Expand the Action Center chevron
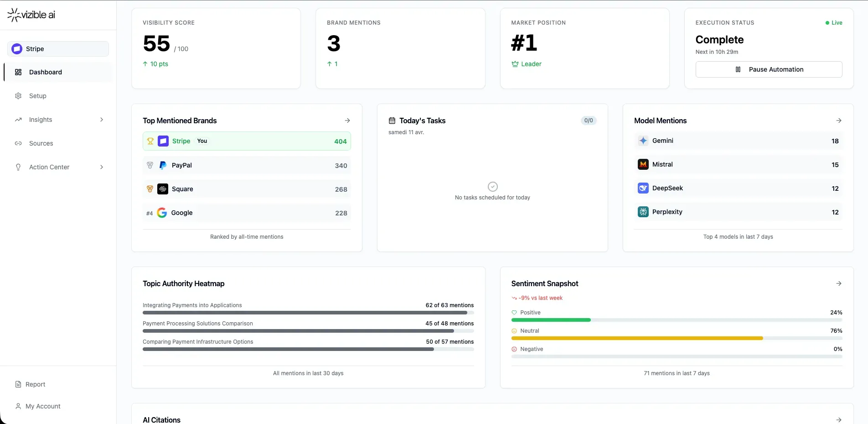Screen dimensions: 868x424 click(102, 167)
